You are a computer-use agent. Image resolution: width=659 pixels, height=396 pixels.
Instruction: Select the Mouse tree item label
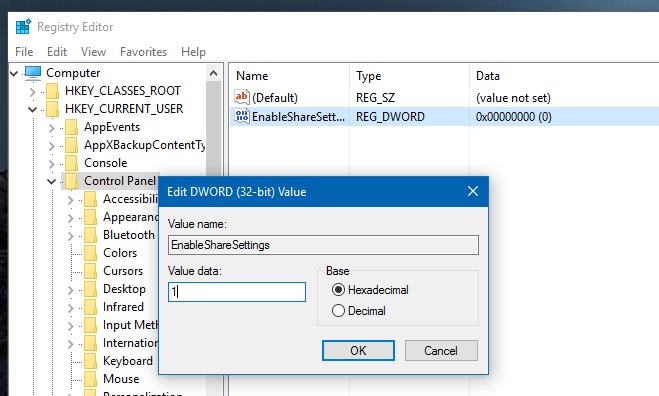tap(121, 379)
